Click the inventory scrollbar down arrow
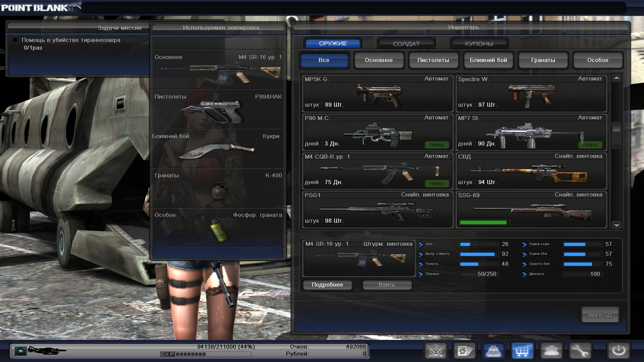Screen dimensions: 644x362 point(616,225)
